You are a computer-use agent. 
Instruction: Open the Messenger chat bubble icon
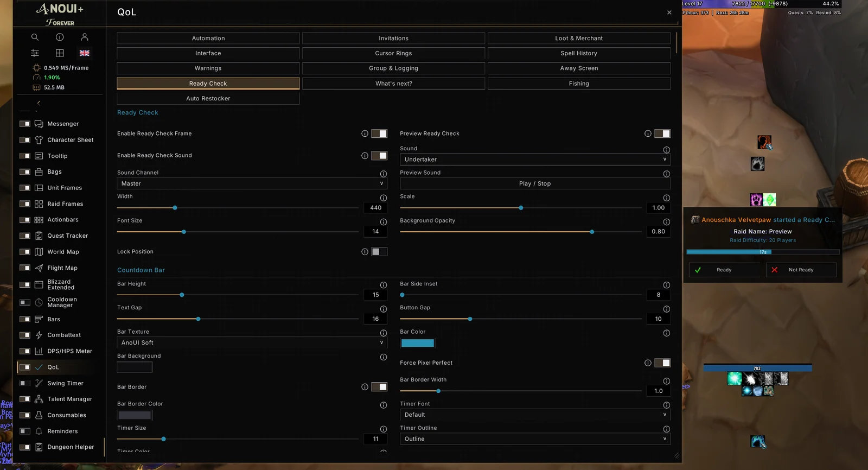click(x=39, y=124)
